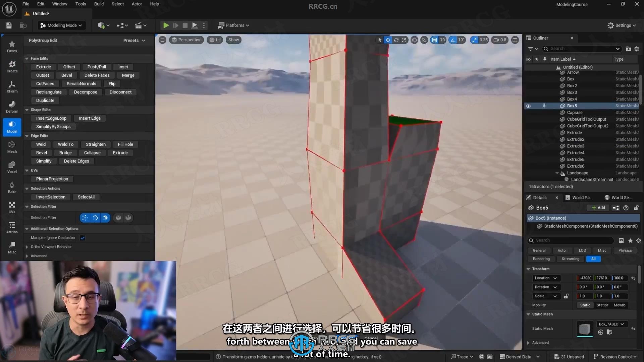Open the Create tool category
644x362 pixels.
[12, 67]
